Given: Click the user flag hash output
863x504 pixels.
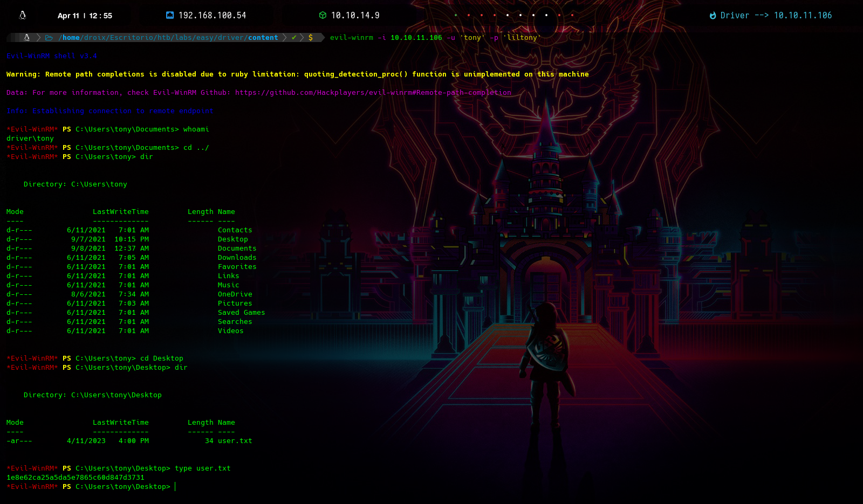Looking at the screenshot, I should click(x=76, y=478).
